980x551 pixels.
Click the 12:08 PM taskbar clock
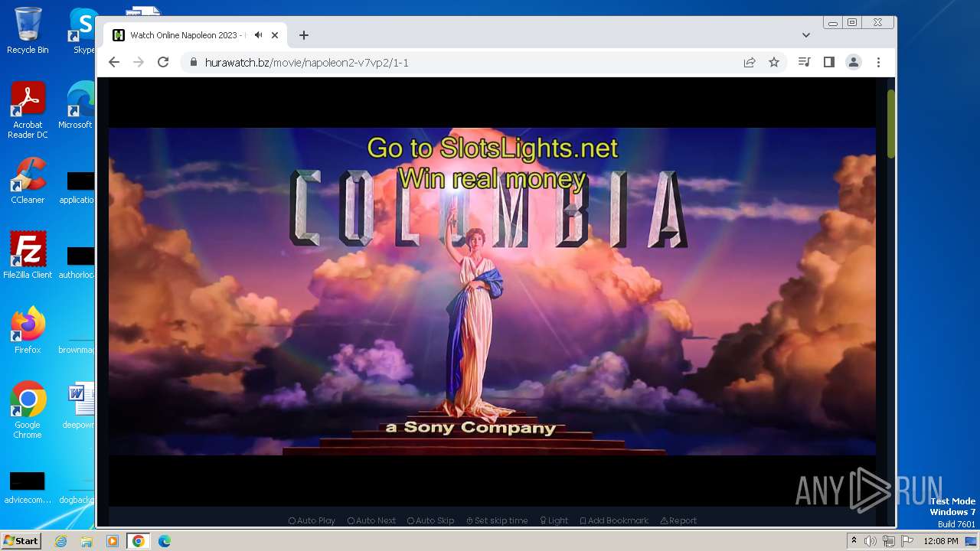click(941, 541)
